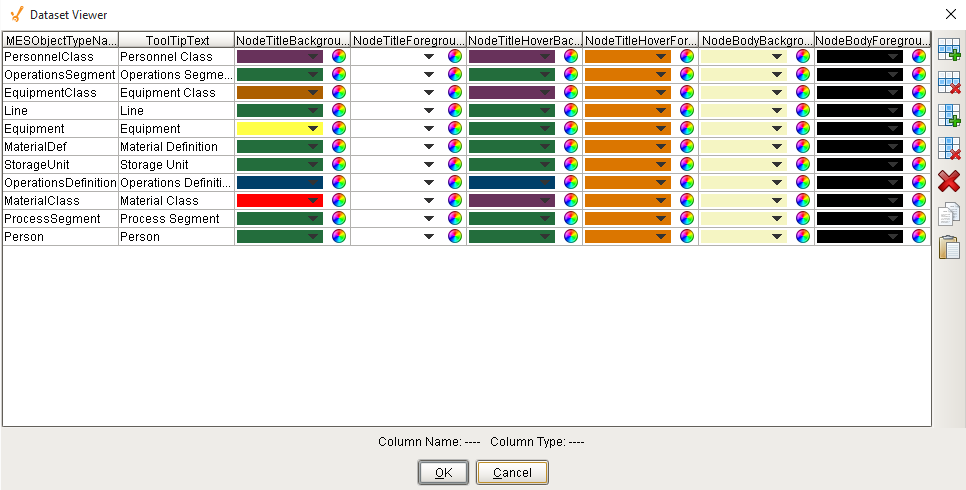Select the ToolTipText column header

[x=176, y=40]
